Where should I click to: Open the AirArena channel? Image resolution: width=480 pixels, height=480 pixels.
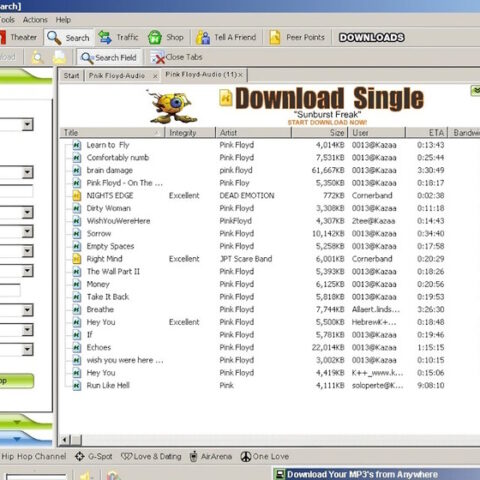pos(211,456)
